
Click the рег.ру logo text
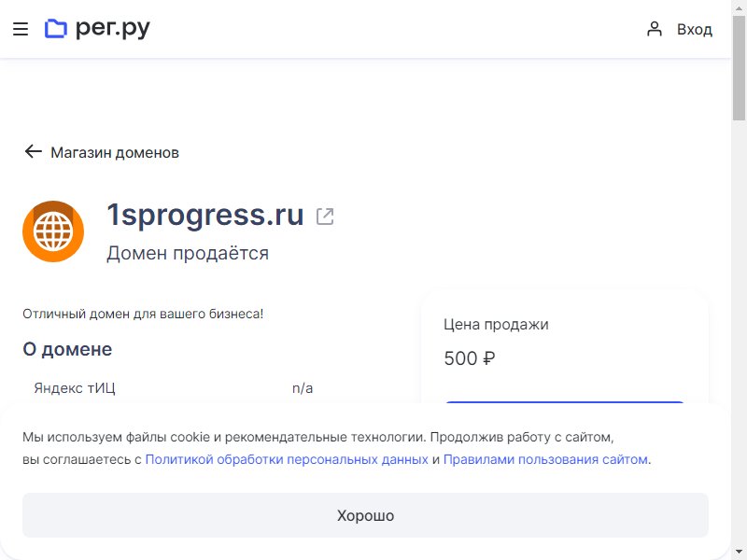113,29
